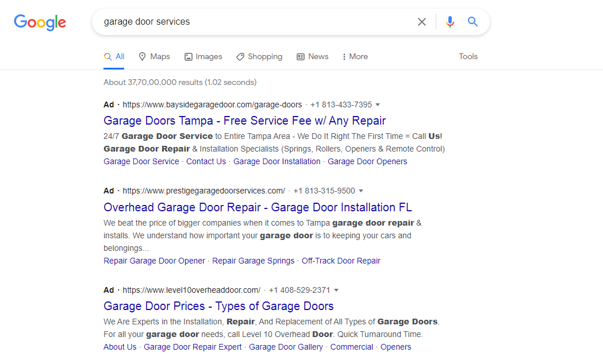Open the News tab
The height and width of the screenshot is (364, 603).
[313, 57]
